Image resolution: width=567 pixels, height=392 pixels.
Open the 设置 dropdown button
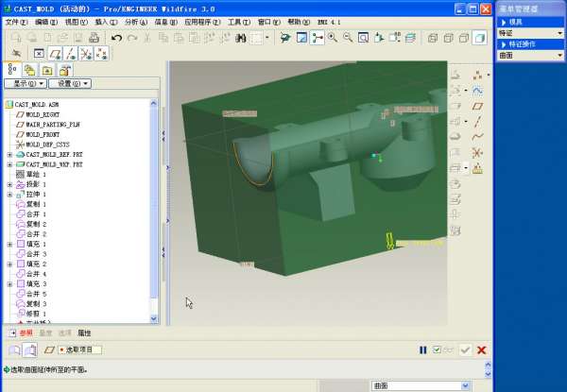(70, 83)
